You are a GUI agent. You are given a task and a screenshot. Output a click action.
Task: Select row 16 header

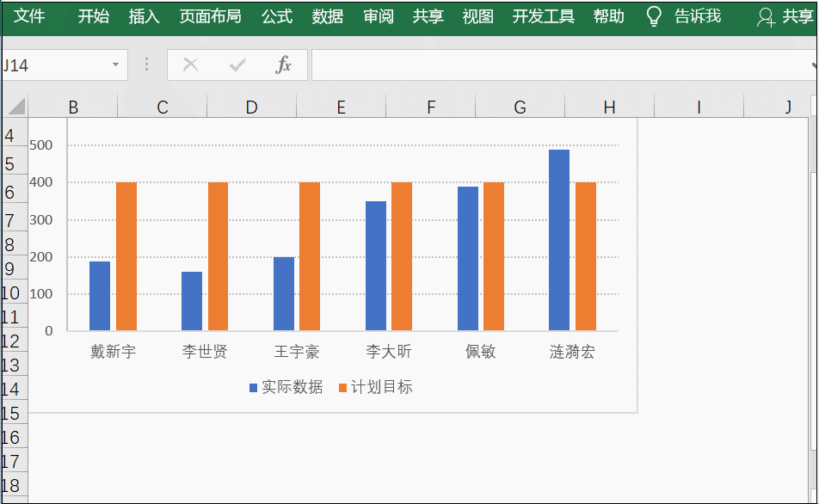click(x=14, y=437)
